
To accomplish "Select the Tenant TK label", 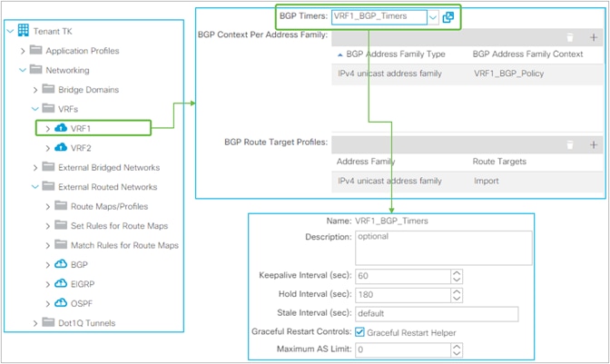I will (x=53, y=31).
